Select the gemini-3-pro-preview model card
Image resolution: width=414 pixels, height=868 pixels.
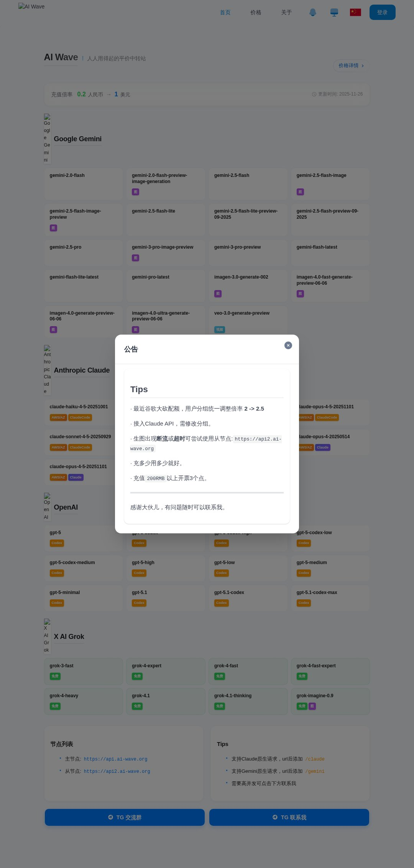click(248, 253)
